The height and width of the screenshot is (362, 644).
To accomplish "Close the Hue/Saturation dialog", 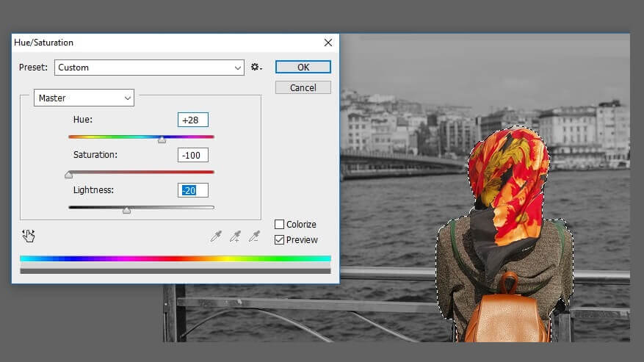I will point(328,43).
